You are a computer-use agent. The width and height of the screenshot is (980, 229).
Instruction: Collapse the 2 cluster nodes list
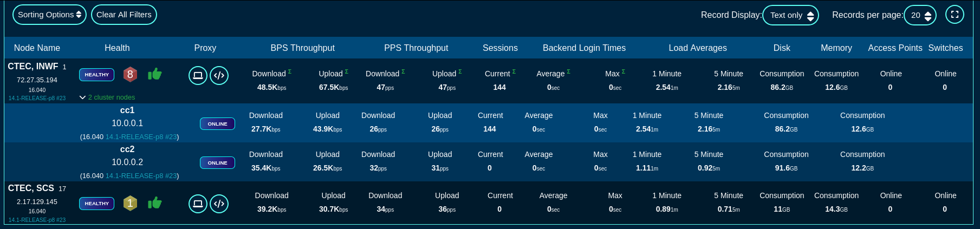point(107,97)
